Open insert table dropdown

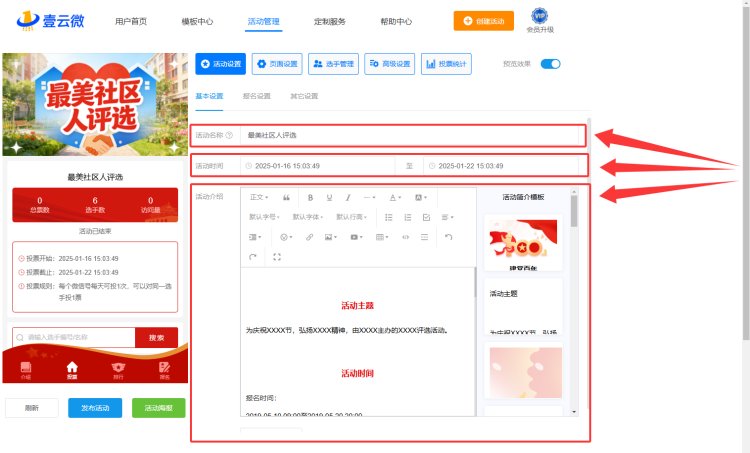coord(382,237)
